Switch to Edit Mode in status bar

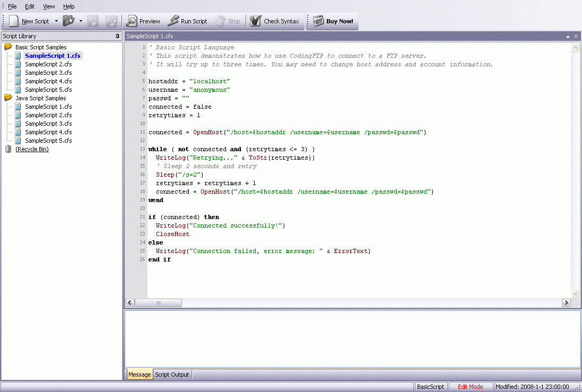471,387
